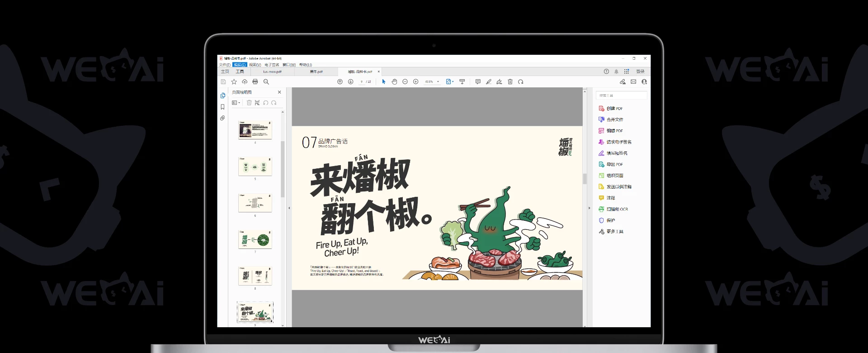Go to previous page arrow
Image resolution: width=868 pixels, height=353 pixels.
pyautogui.click(x=340, y=82)
